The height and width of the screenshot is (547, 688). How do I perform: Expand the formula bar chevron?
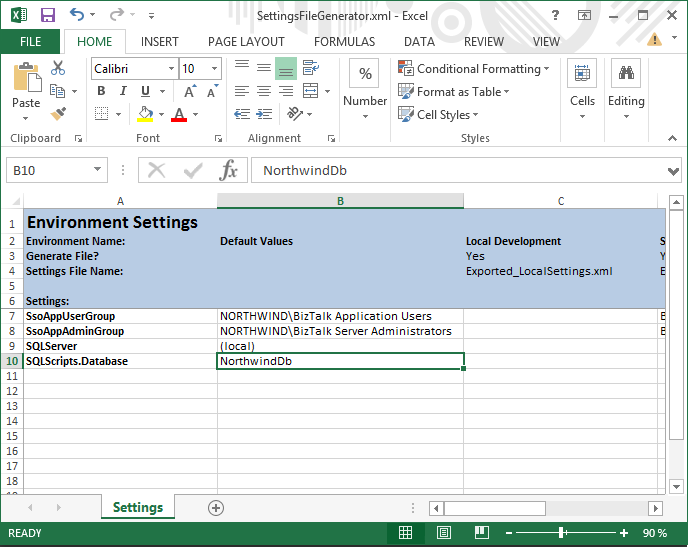point(673,171)
